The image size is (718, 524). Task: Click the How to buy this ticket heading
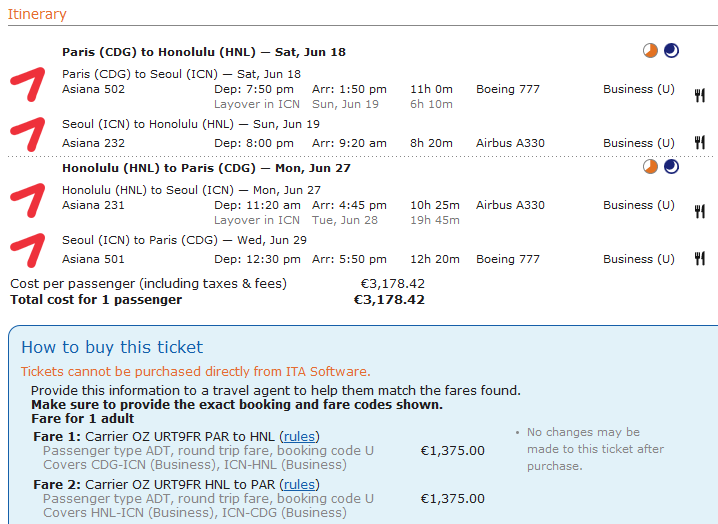click(x=112, y=347)
